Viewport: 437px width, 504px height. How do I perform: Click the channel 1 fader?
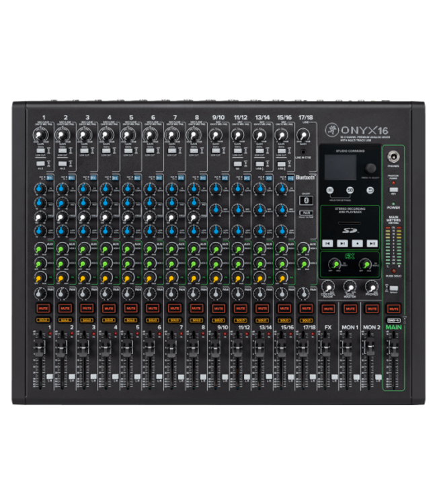coord(39,347)
